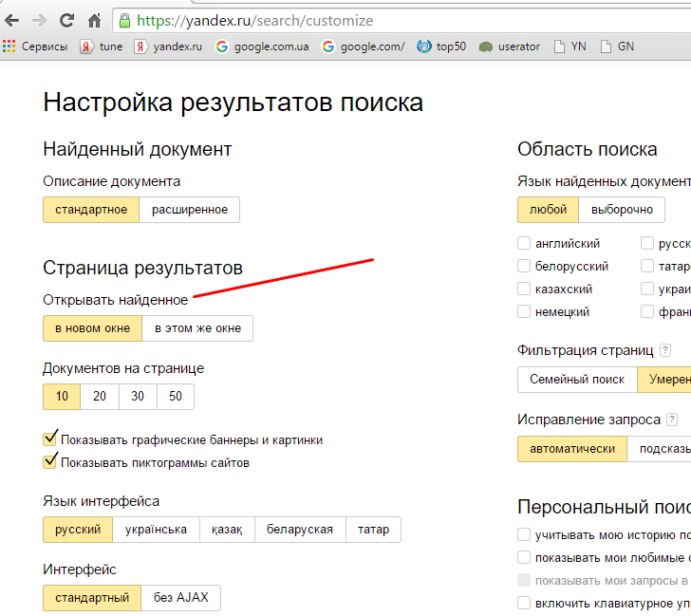691x616 pixels.
Task: Check the белорусский language checkbox
Action: [524, 266]
